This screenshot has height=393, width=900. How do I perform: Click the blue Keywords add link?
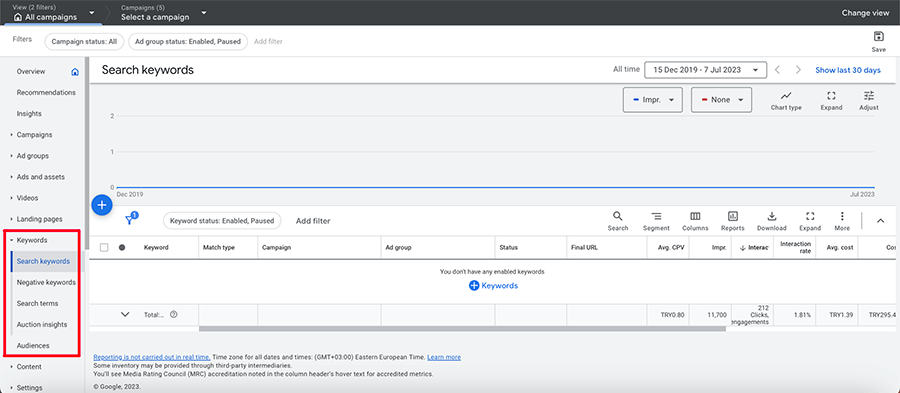493,286
